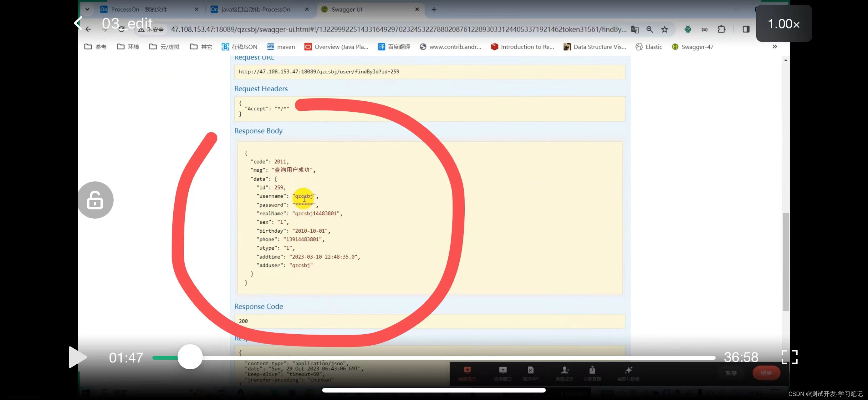Close the java接口自动化-ProcessOn tab
The image size is (868, 400).
click(x=307, y=9)
